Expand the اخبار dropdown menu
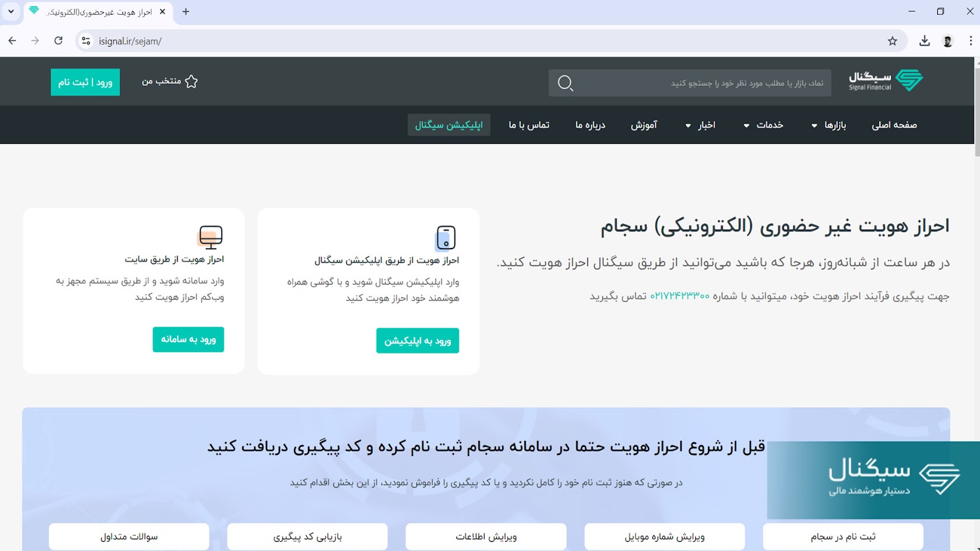 point(700,125)
